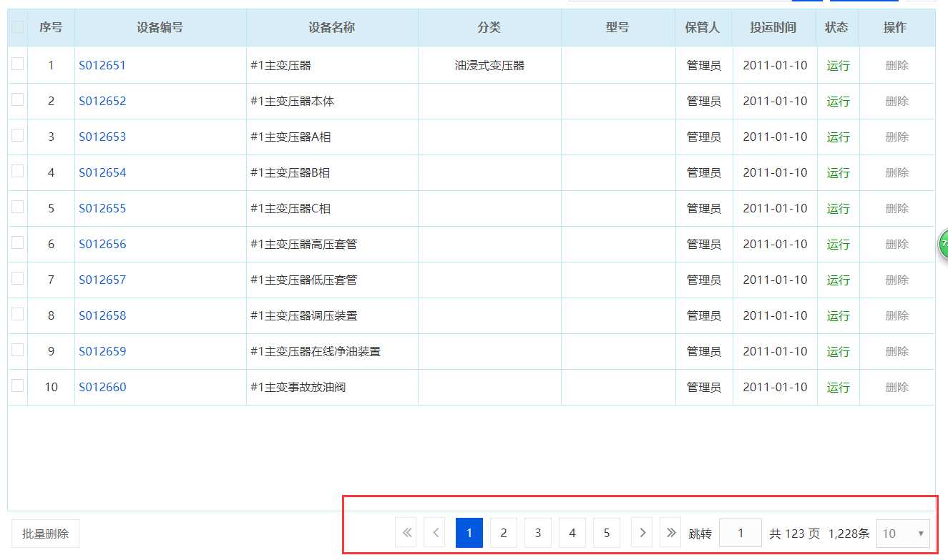This screenshot has height=560, width=948.
Task: Open device link S012659
Action: 102,351
